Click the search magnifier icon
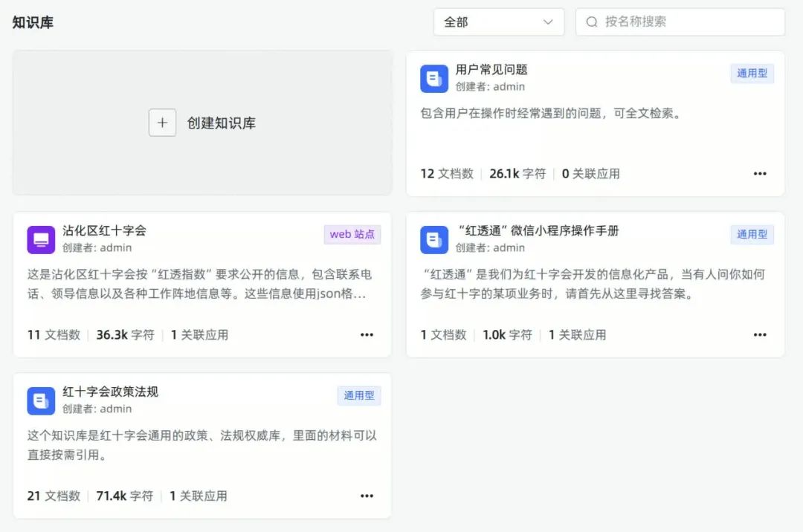This screenshot has height=532, width=803. 592,22
